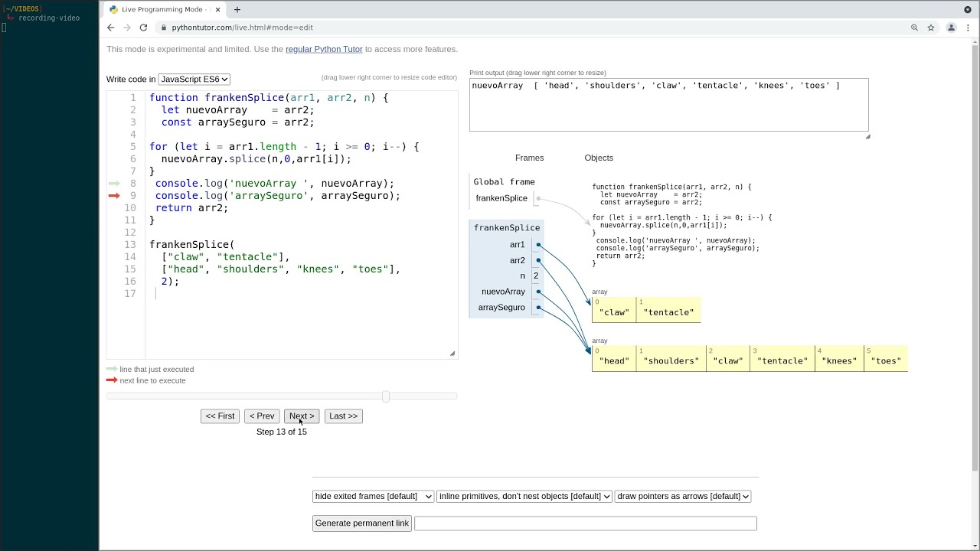The width and height of the screenshot is (980, 551).
Task: Bookmark this page with the star icon
Action: click(931, 28)
